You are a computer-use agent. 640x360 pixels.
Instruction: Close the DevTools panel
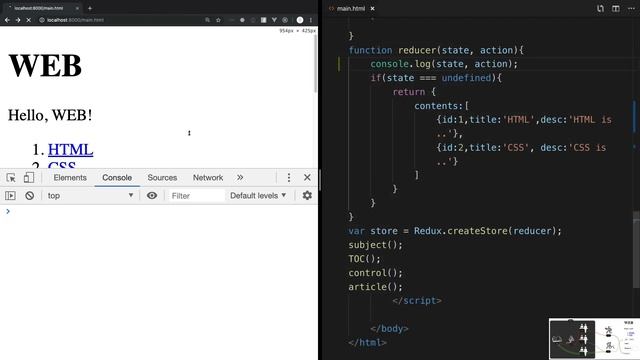(x=307, y=178)
